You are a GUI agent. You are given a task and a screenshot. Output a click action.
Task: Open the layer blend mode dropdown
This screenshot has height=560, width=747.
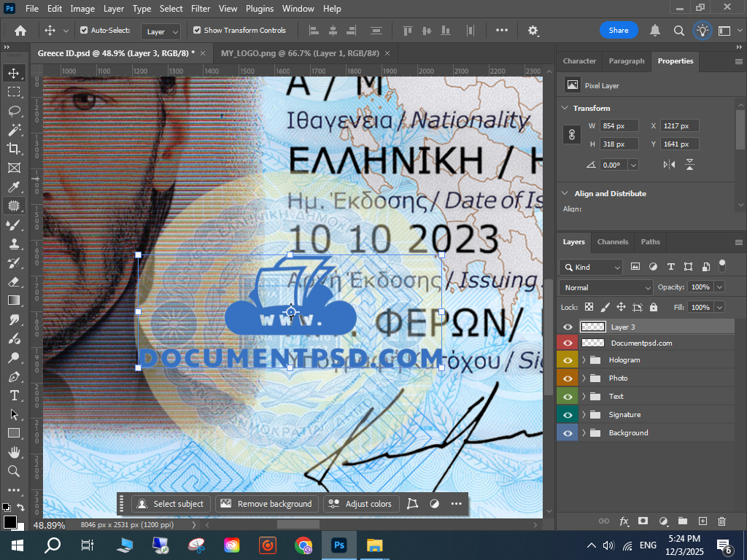pyautogui.click(x=606, y=287)
